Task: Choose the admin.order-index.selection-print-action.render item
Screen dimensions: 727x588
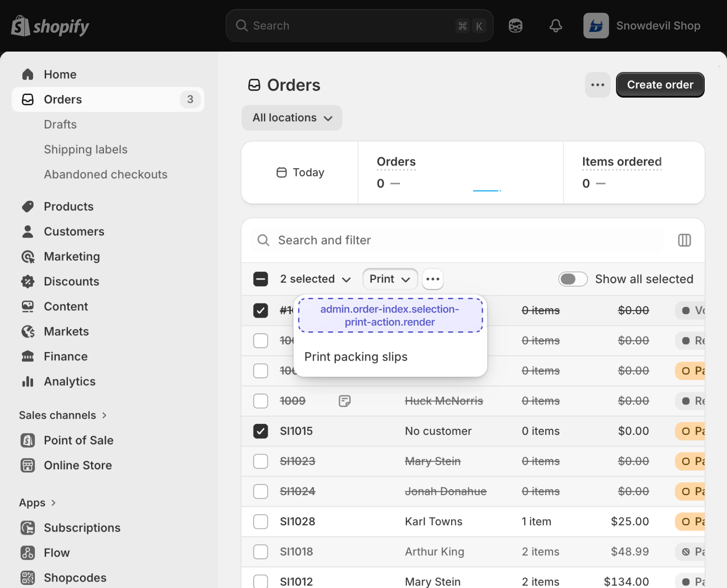Action: coord(390,315)
